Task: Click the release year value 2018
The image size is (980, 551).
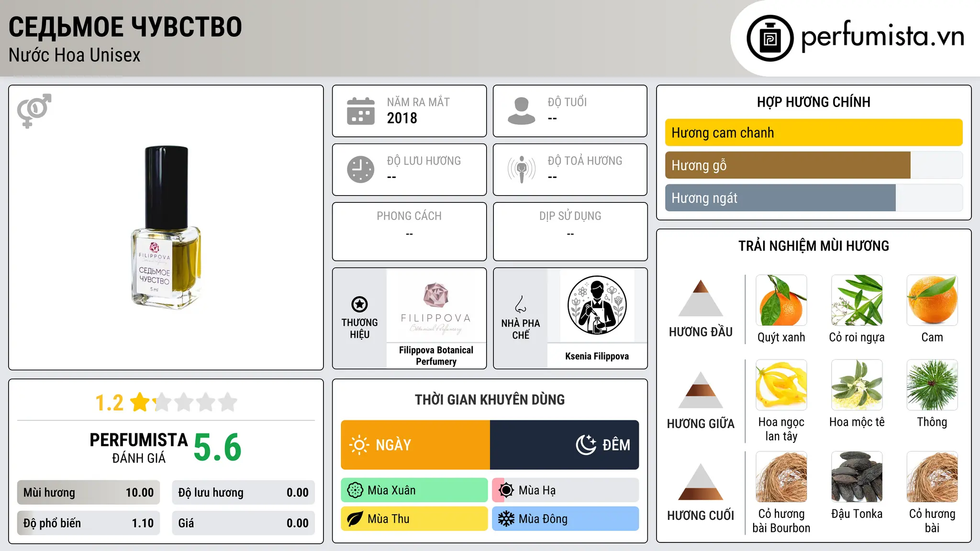Action: [402, 118]
